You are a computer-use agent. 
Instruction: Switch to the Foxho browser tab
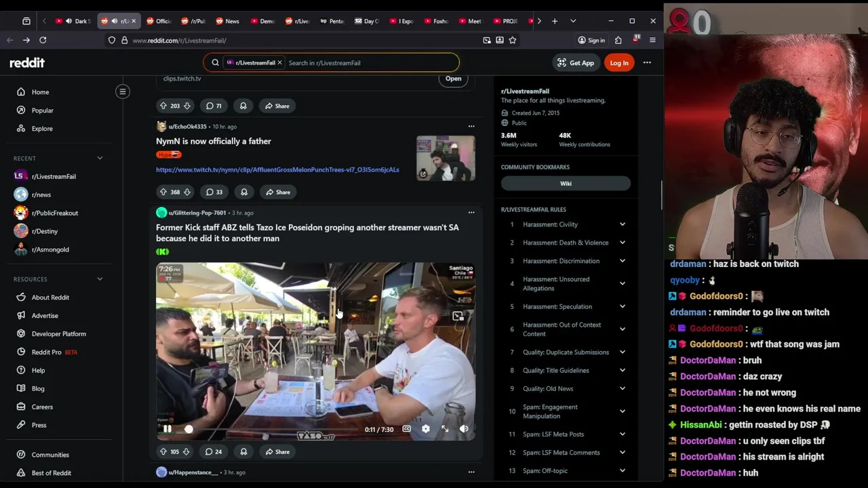click(x=437, y=21)
